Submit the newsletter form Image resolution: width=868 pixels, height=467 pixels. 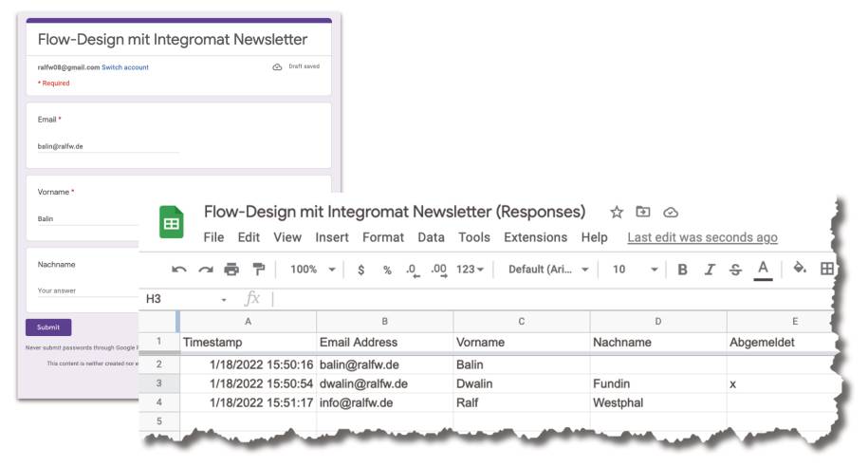48,327
